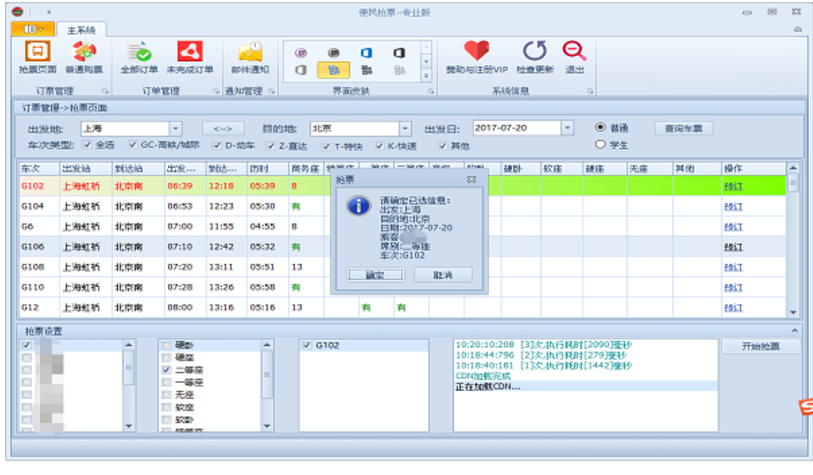Expand the 出发地 departure dropdown

(x=175, y=128)
